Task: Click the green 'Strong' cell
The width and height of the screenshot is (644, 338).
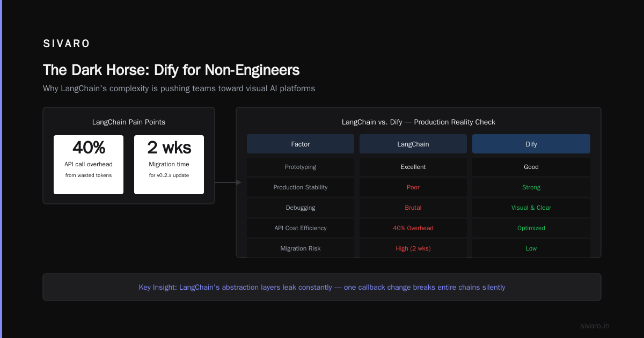Action: pyautogui.click(x=531, y=187)
